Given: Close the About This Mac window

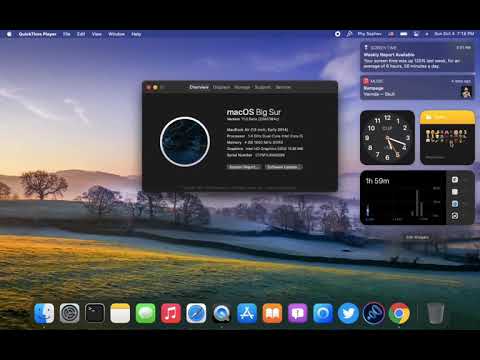Looking at the screenshot, I should point(149,87).
